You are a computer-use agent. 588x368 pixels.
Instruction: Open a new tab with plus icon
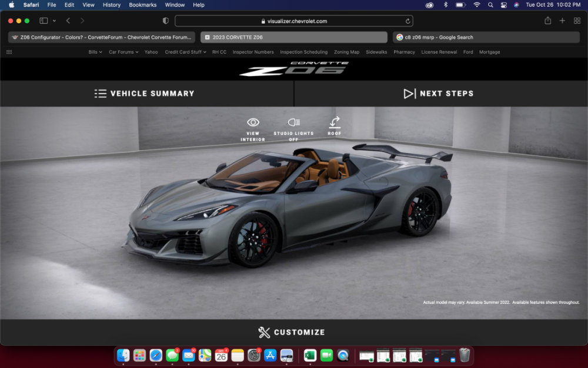[562, 21]
